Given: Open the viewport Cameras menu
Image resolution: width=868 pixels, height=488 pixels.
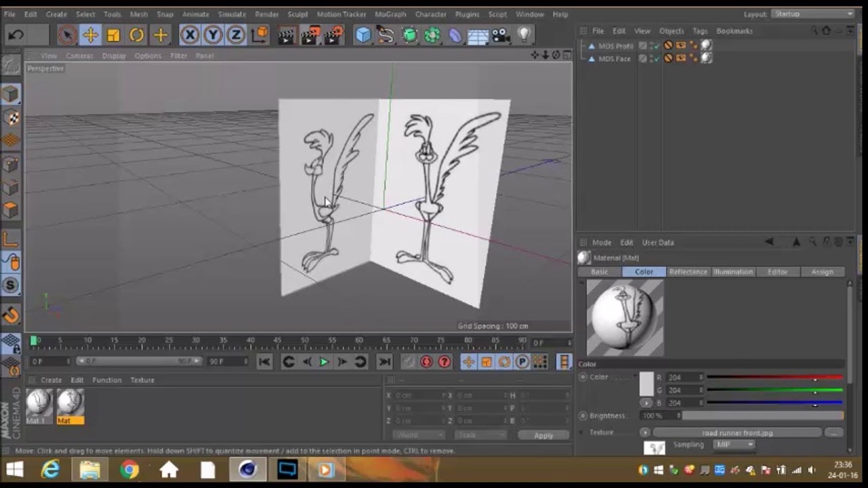Looking at the screenshot, I should (x=79, y=56).
